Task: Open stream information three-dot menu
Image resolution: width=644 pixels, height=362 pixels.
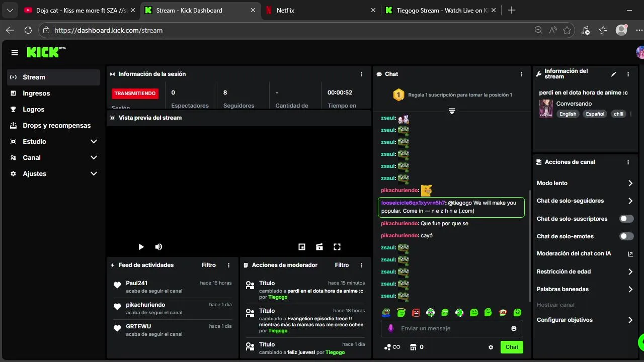Action: pyautogui.click(x=628, y=74)
